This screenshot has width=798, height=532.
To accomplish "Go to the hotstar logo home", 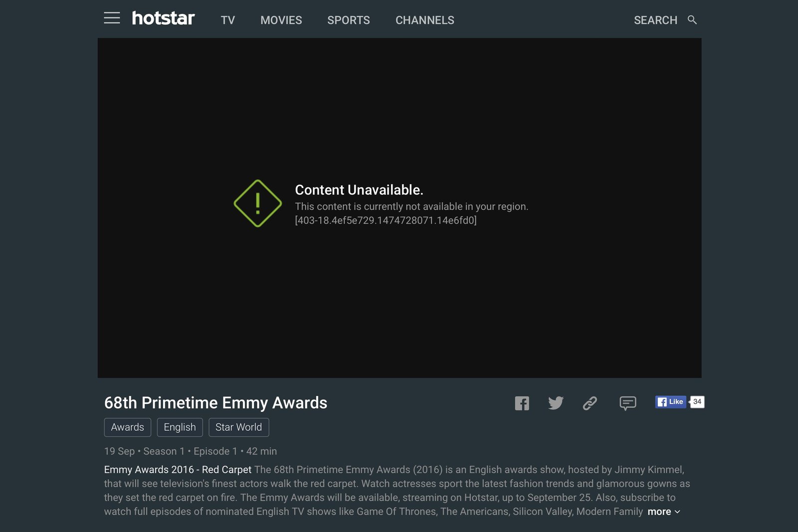I will [163, 18].
